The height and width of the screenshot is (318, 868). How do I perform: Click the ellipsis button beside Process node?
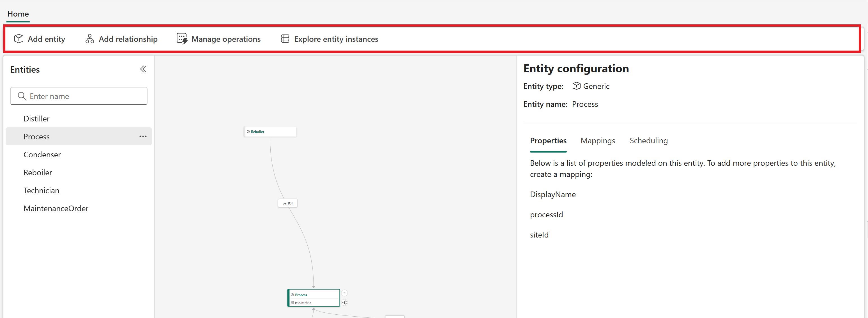(344, 293)
